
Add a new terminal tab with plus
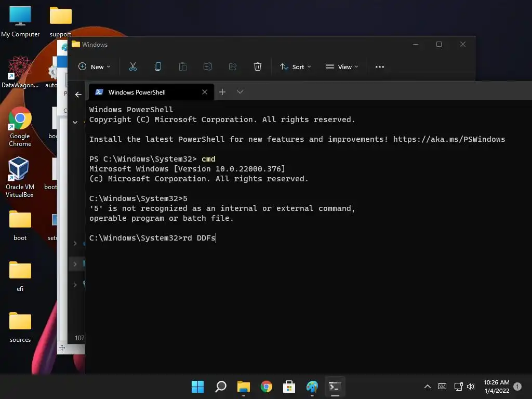coord(222,92)
